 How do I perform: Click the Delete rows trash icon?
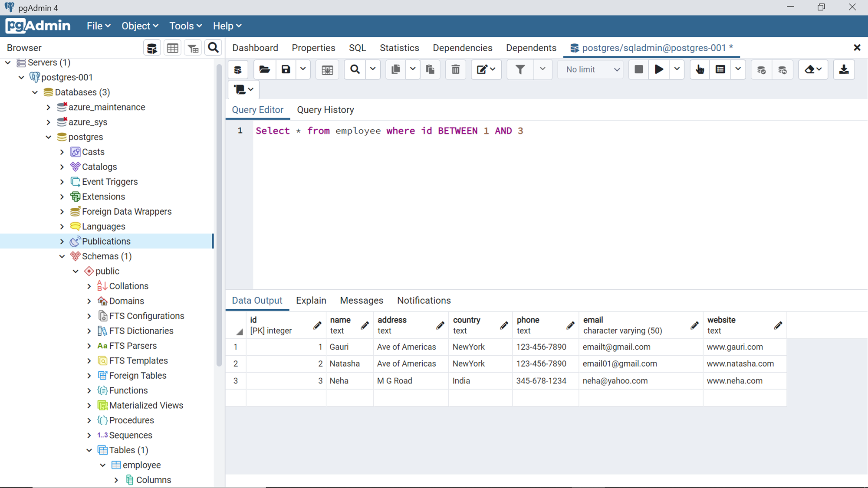[455, 69]
